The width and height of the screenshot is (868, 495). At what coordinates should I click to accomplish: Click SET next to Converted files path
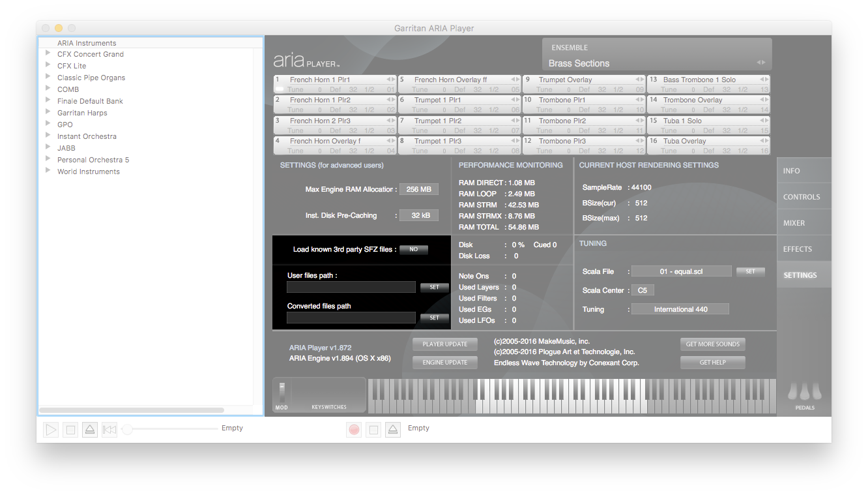[x=435, y=318]
